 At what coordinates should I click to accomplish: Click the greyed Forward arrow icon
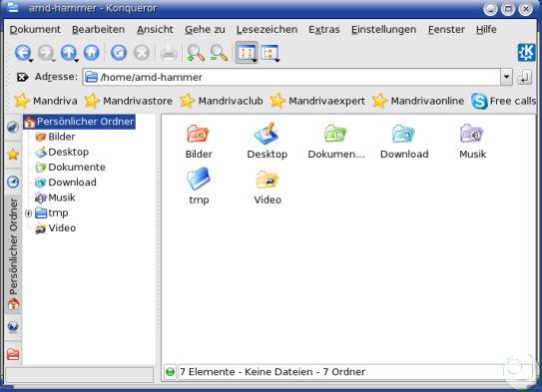[45, 53]
